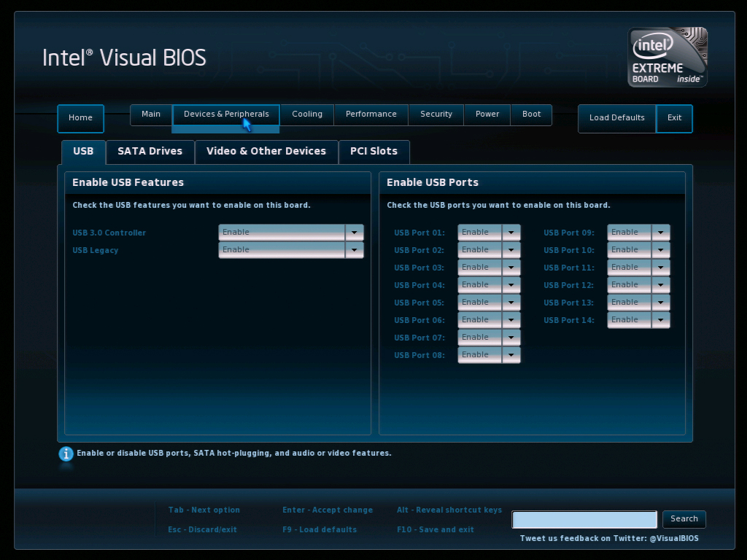Click the Load Defaults button

(616, 118)
